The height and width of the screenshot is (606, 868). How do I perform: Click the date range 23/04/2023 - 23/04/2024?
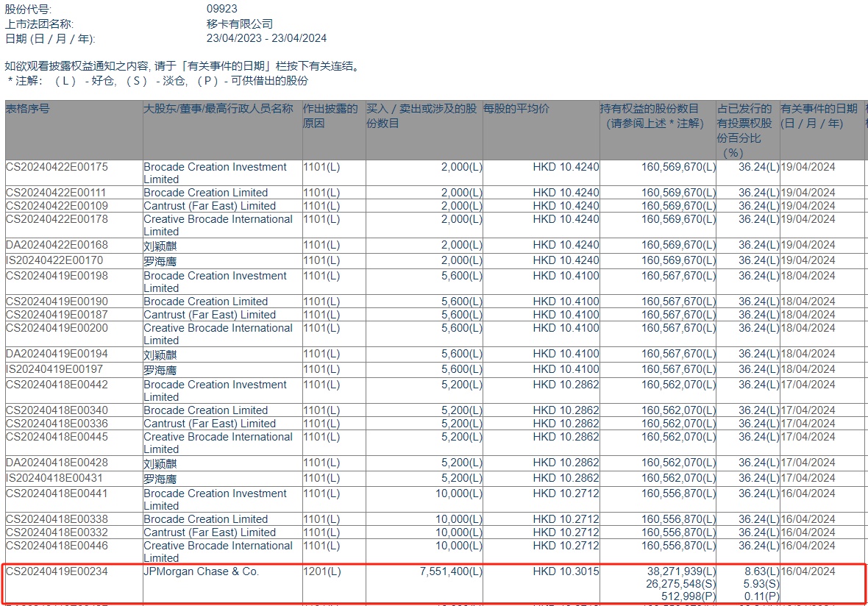click(266, 38)
